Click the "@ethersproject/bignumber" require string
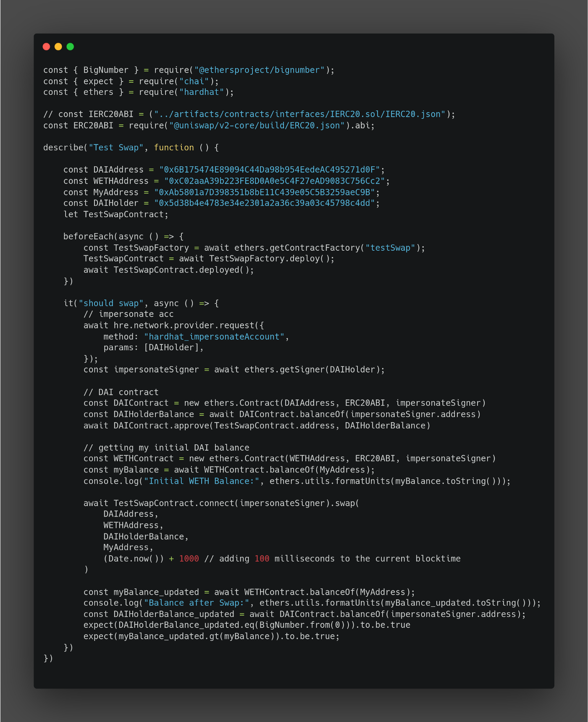The width and height of the screenshot is (588, 722). pos(260,70)
